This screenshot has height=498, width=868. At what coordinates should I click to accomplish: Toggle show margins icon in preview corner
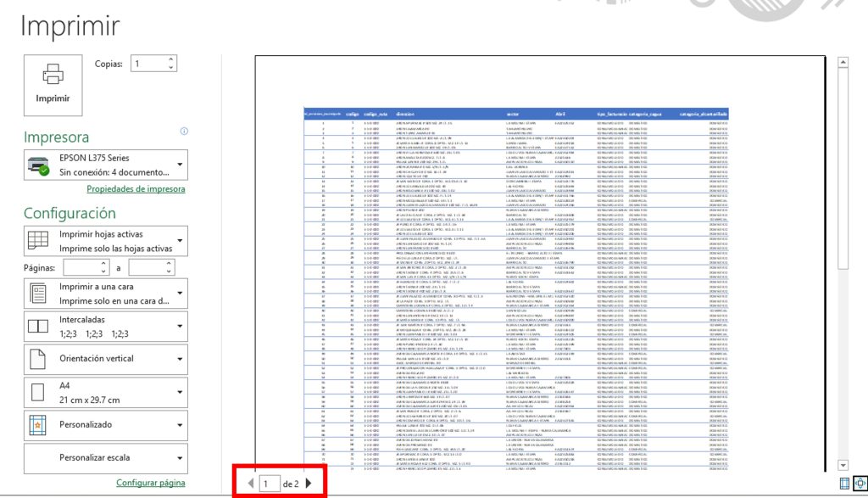pos(844,484)
